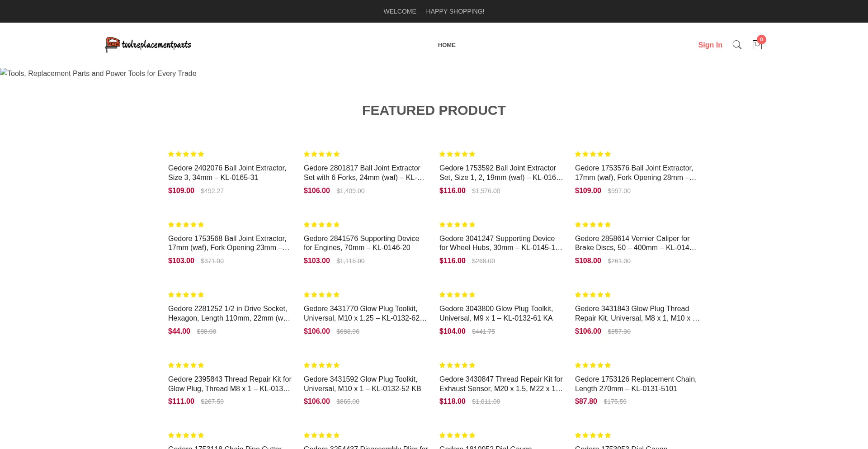This screenshot has width=868, height=449.
Task: Click star rating of Gedore 2858614 caliper
Action: pyautogui.click(x=593, y=225)
